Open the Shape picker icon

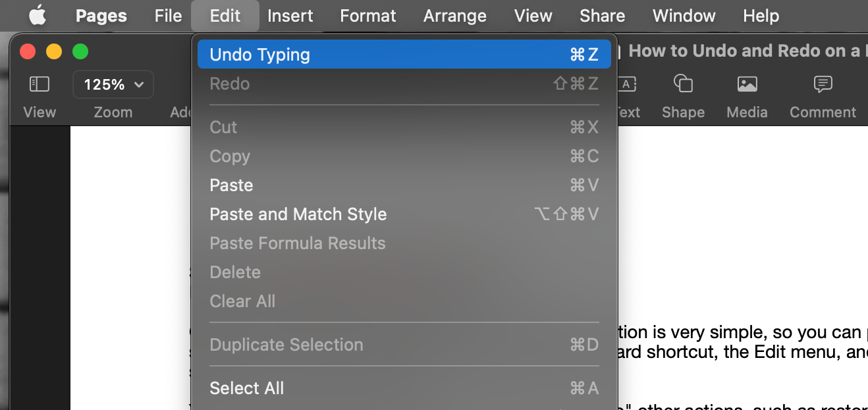[683, 84]
